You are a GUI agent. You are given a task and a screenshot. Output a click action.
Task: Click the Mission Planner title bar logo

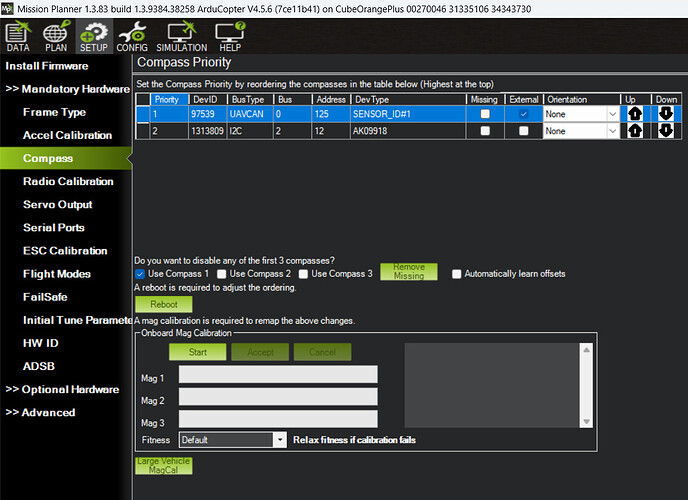pyautogui.click(x=7, y=9)
